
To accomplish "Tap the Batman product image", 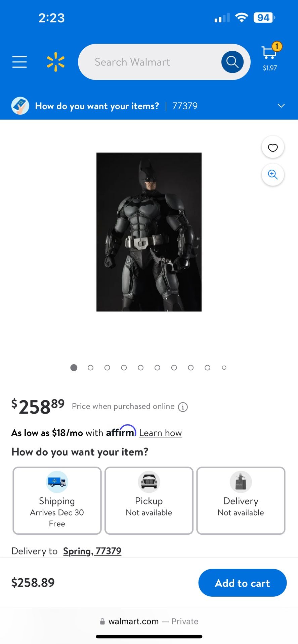I will pyautogui.click(x=149, y=232).
